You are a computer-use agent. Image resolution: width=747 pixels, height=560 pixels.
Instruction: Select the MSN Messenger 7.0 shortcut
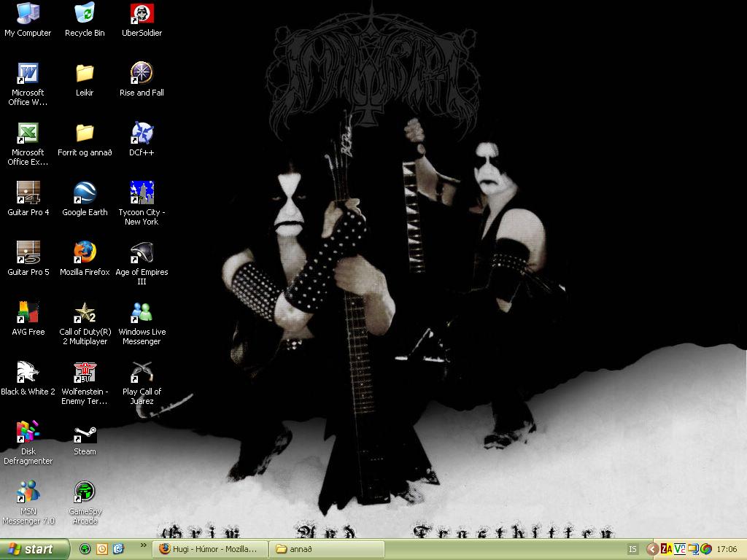click(x=28, y=503)
